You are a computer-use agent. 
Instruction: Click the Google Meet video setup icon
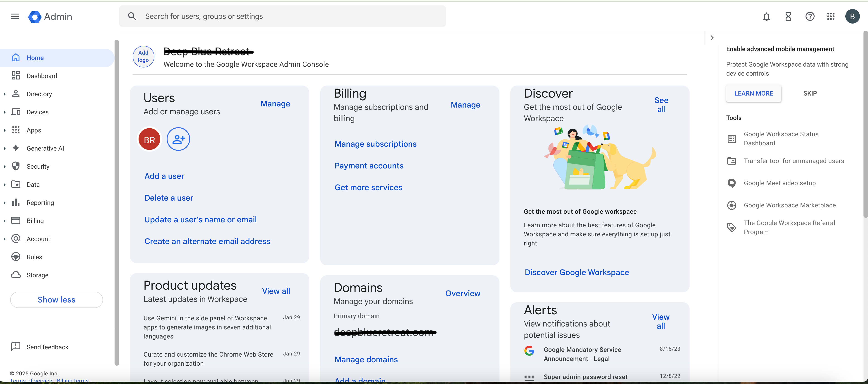pyautogui.click(x=731, y=183)
